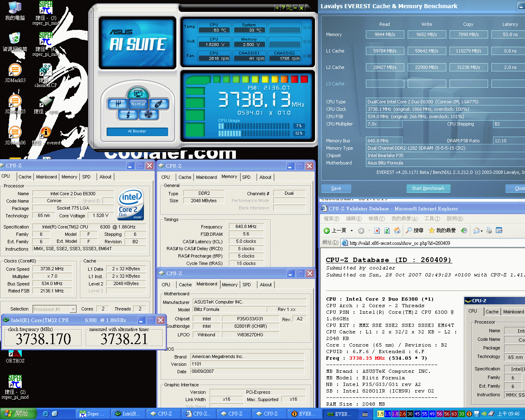Click the Intel Core 2 Duo logo in CPU-Z
Viewport: 525px width, 420px height.
[131, 204]
